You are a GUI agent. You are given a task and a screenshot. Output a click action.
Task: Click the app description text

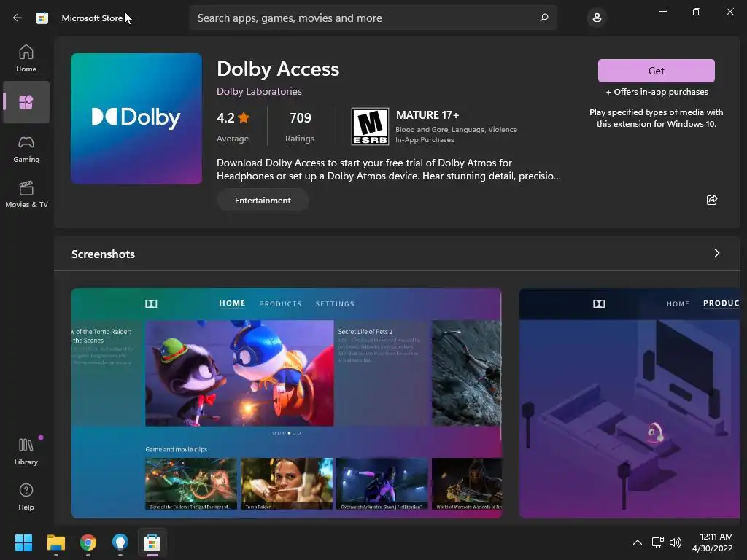click(388, 169)
